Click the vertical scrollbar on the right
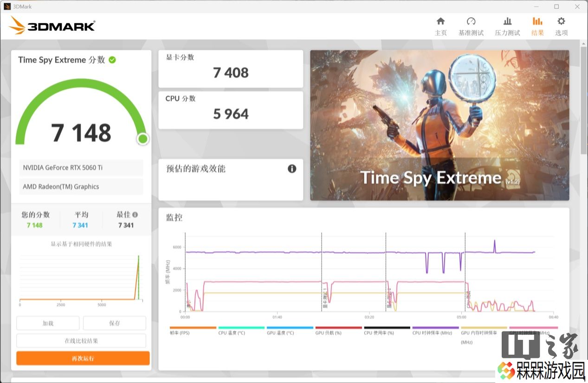Screen dimensions: 588x383 tap(583, 100)
